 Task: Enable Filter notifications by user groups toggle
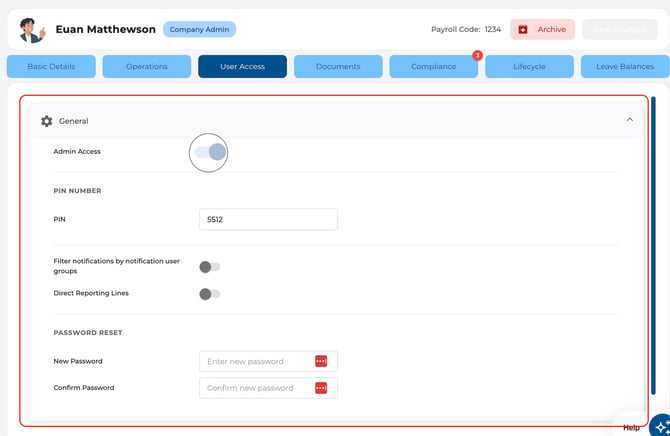pyautogui.click(x=209, y=267)
